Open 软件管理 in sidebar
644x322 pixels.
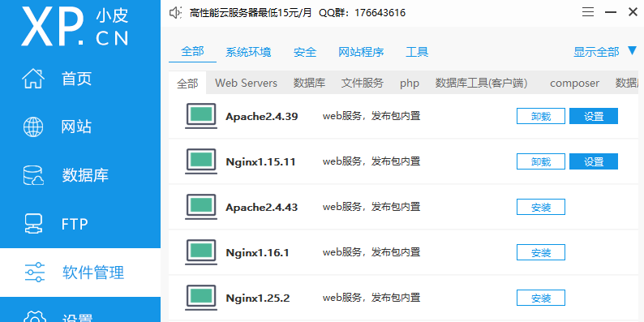tap(80, 273)
